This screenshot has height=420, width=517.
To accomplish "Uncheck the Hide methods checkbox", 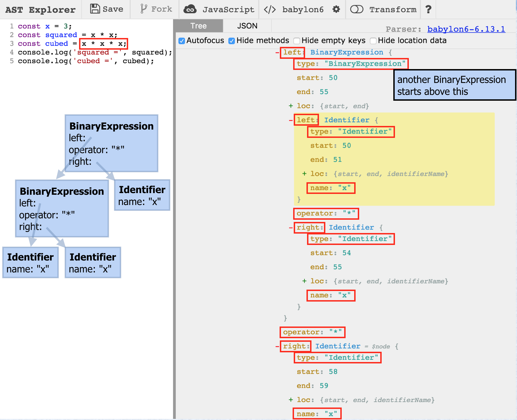I will click(232, 41).
